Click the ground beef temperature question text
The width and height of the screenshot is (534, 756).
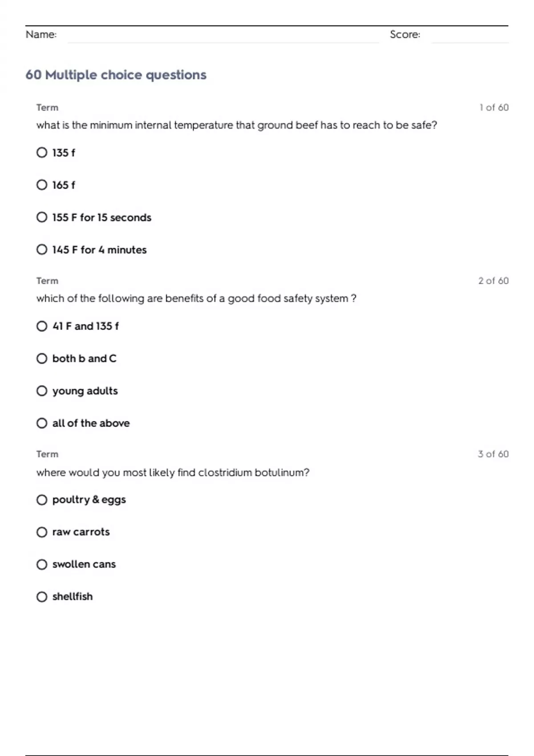coord(236,125)
